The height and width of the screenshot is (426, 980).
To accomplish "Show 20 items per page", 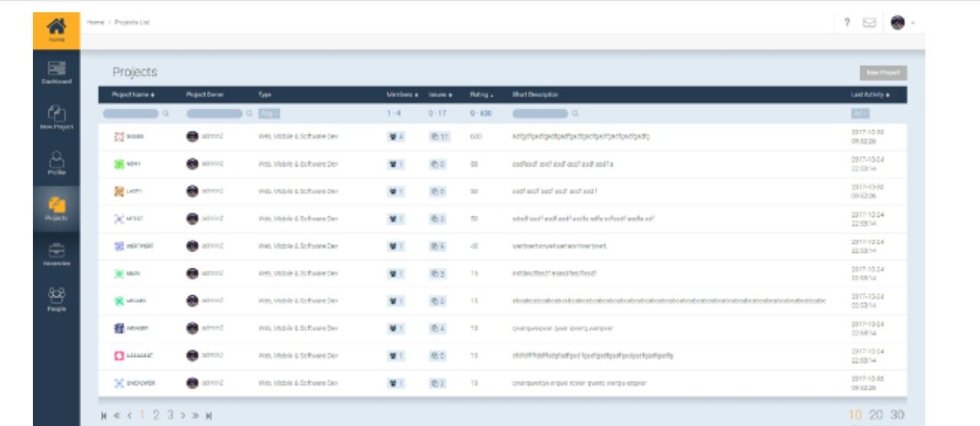I will tap(876, 415).
